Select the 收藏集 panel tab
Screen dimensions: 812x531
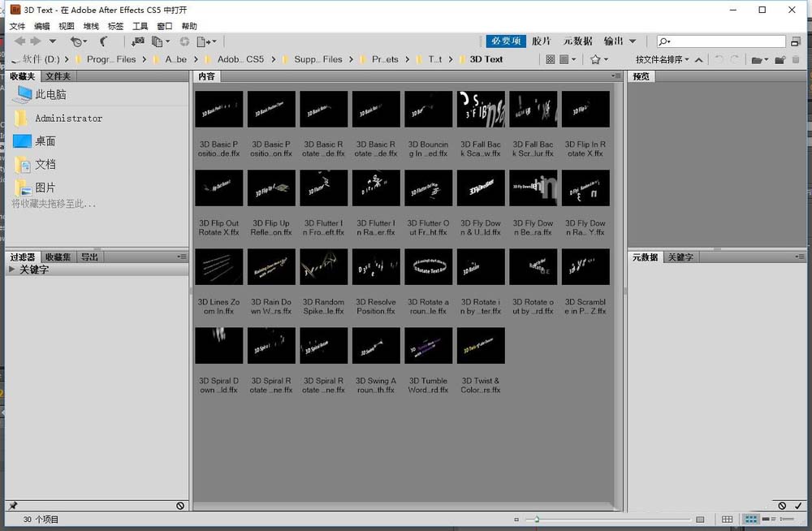58,257
